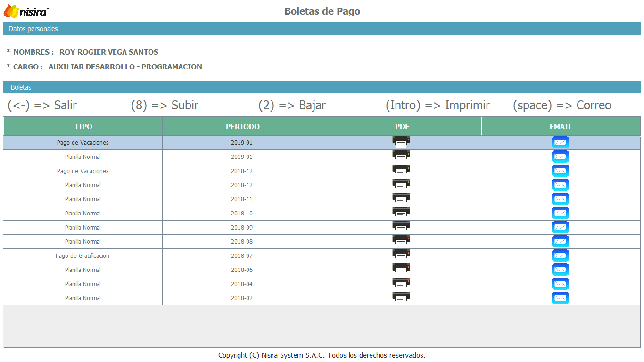
Task: Select "Planilla Normal" in the 2018-12 row
Action: tap(83, 185)
